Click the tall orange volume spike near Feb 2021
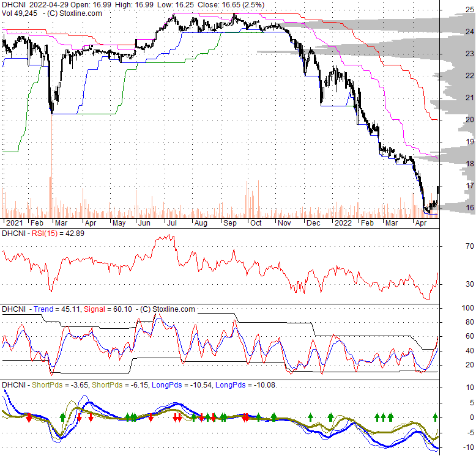Image resolution: width=476 pixels, height=456 pixels. (51, 165)
